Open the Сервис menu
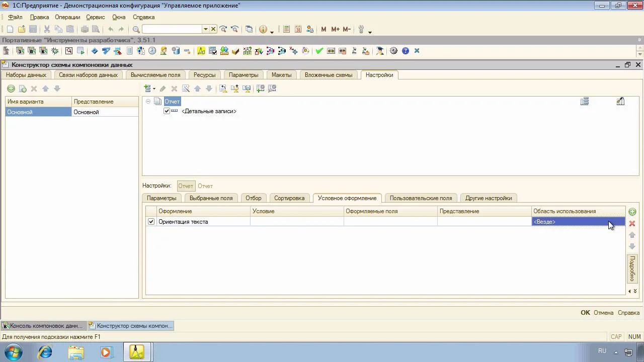Screen dimensions: 644x362 [96, 17]
